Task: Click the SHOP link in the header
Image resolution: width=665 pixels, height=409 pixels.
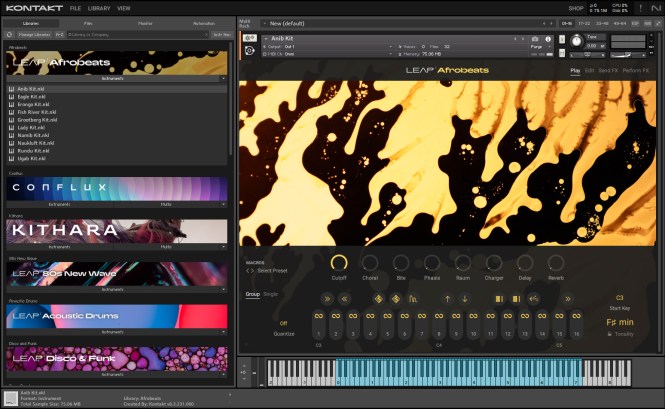Action: [x=576, y=8]
